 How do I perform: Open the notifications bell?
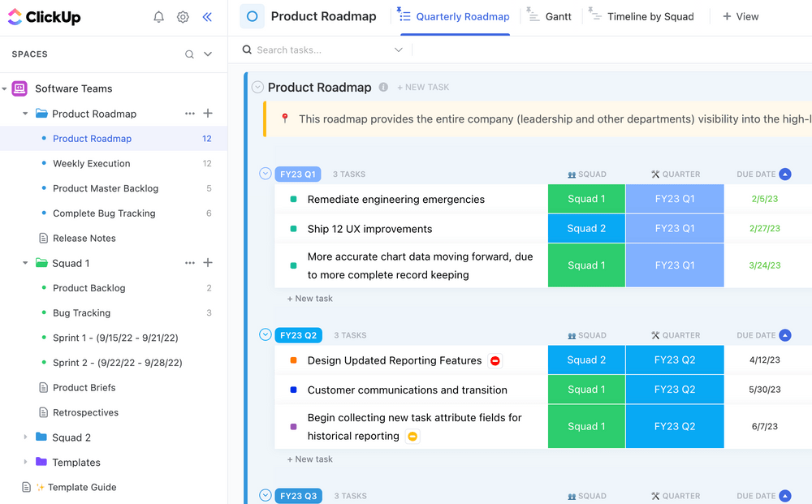(x=159, y=17)
